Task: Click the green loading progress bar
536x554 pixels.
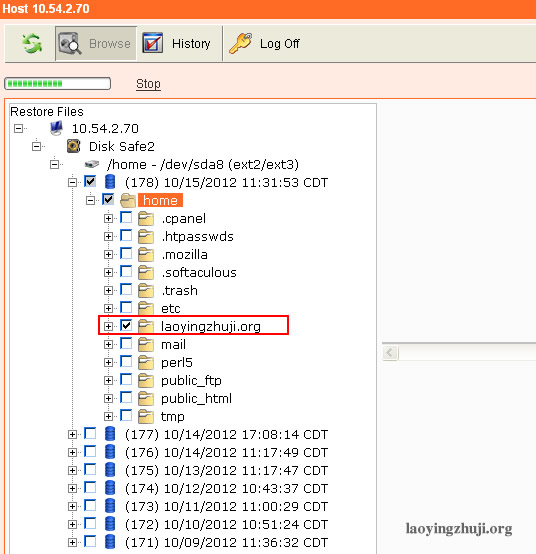Action: coord(58,84)
